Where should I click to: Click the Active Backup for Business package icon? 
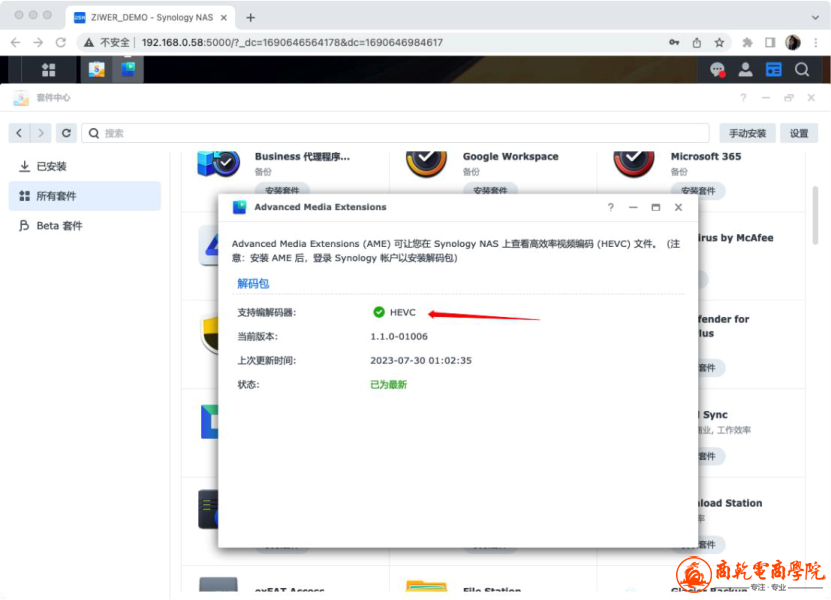tap(218, 164)
